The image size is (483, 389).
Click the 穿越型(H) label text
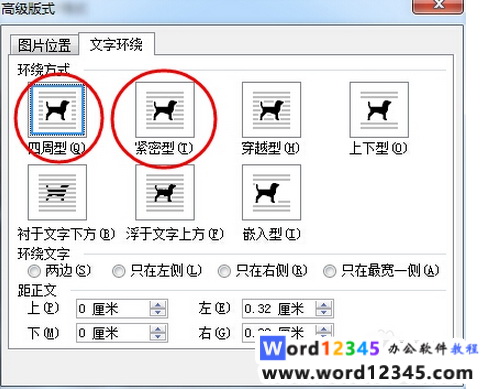[x=270, y=148]
